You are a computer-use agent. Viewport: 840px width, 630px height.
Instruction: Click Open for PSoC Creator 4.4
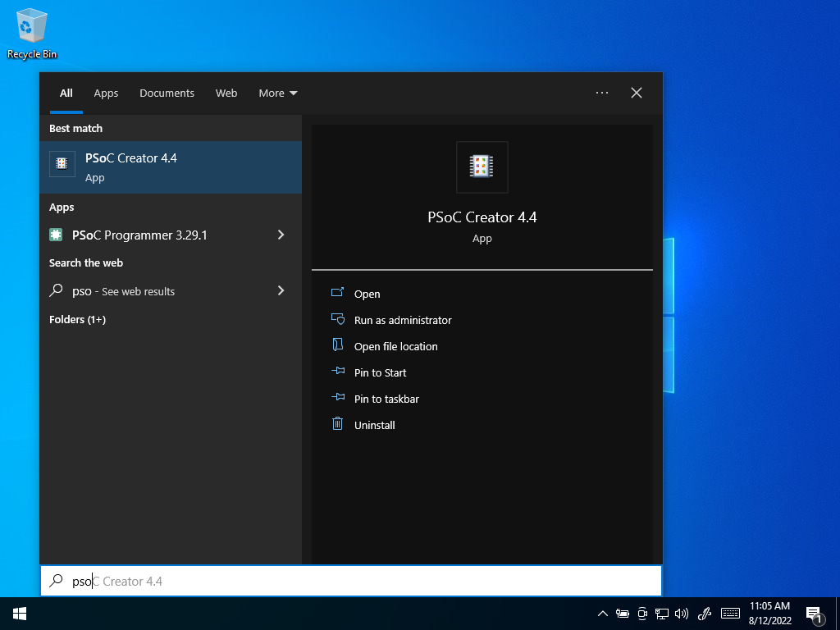[x=367, y=294]
